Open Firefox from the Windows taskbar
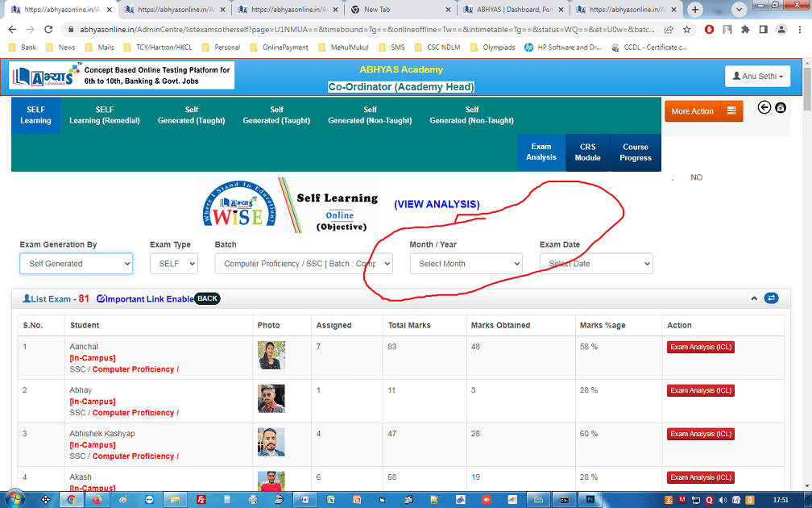This screenshot has width=812, height=508. 97,500
